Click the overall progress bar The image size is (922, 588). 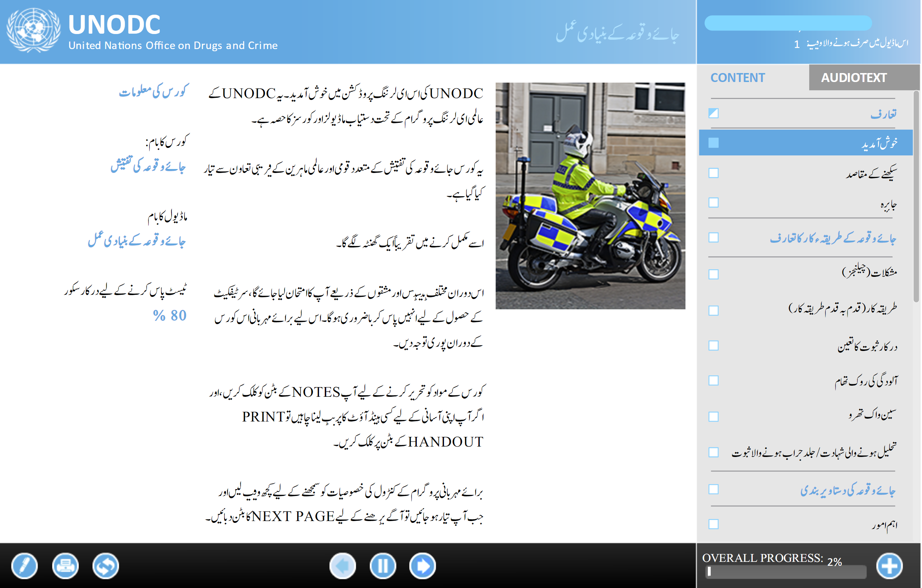click(x=786, y=572)
